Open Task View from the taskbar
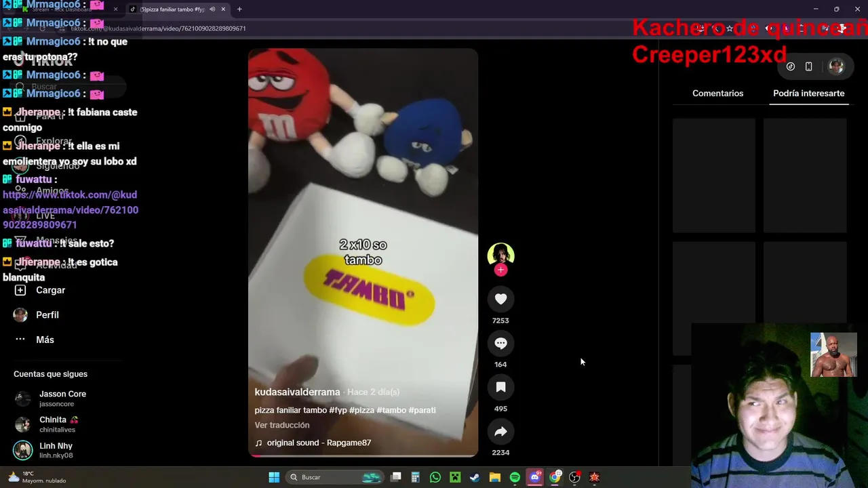The image size is (868, 488). pyautogui.click(x=396, y=477)
